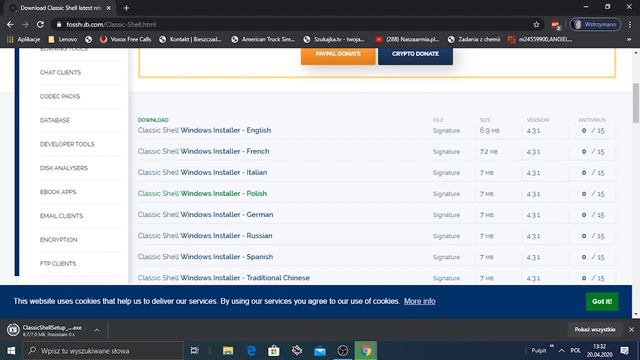640x360 pixels.
Task: Open the Zadania z chemii bookmark
Action: (x=474, y=39)
